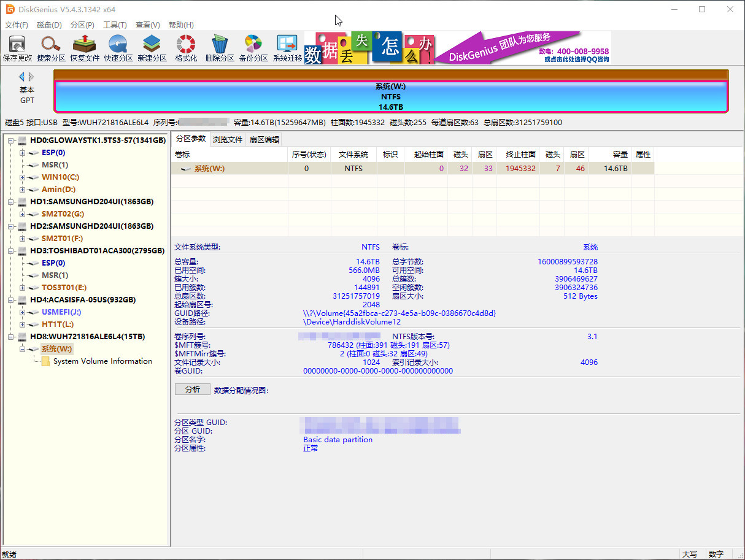Image resolution: width=745 pixels, height=560 pixels.
Task: Click the 删除分区 (Delete Partition) icon
Action: [220, 48]
